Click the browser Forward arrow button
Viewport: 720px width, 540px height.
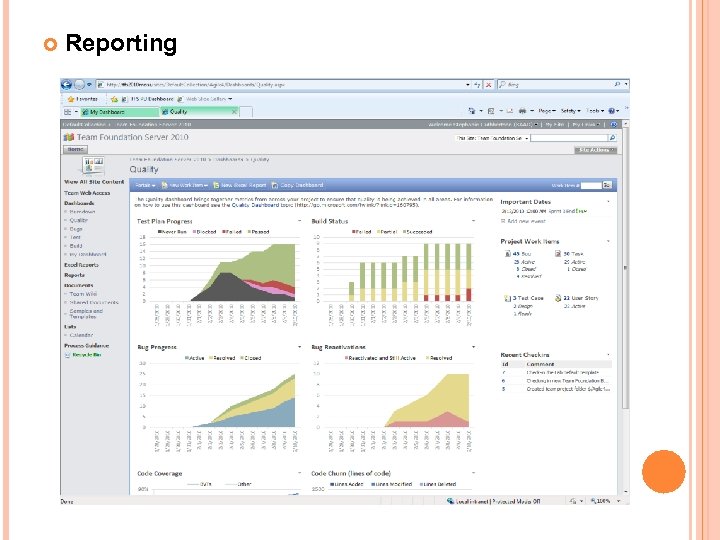[79, 85]
